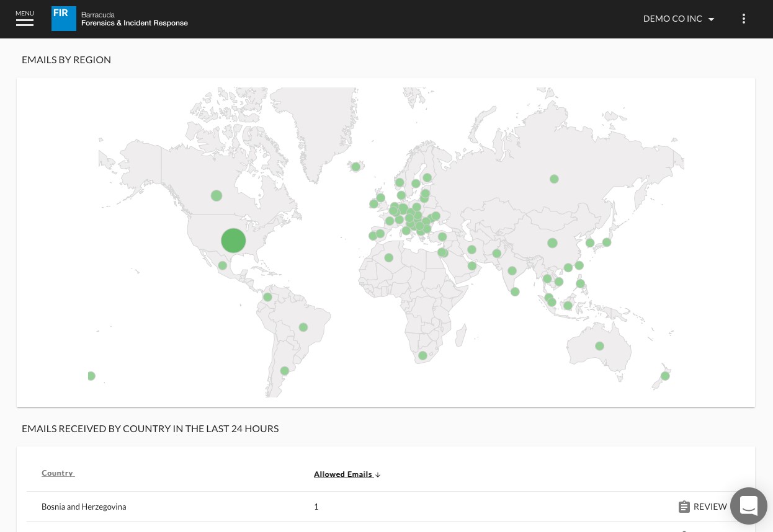Click the Mexico bubble on the map
This screenshot has height=532, width=773.
click(223, 266)
